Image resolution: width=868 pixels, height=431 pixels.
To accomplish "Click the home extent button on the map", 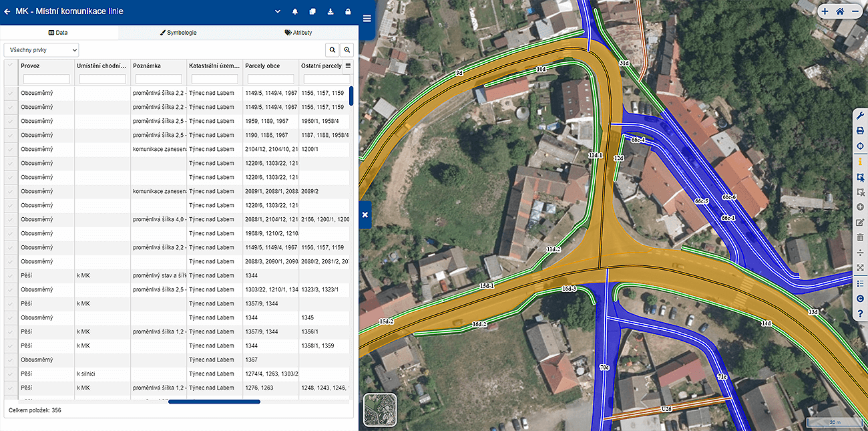I will click(840, 11).
